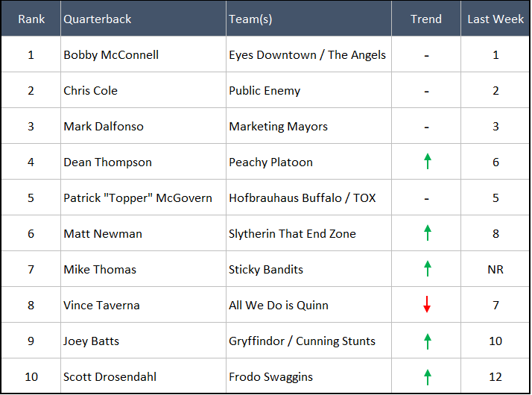532x395 pixels.
Task: Select the Quarterback column header
Action: (x=98, y=19)
